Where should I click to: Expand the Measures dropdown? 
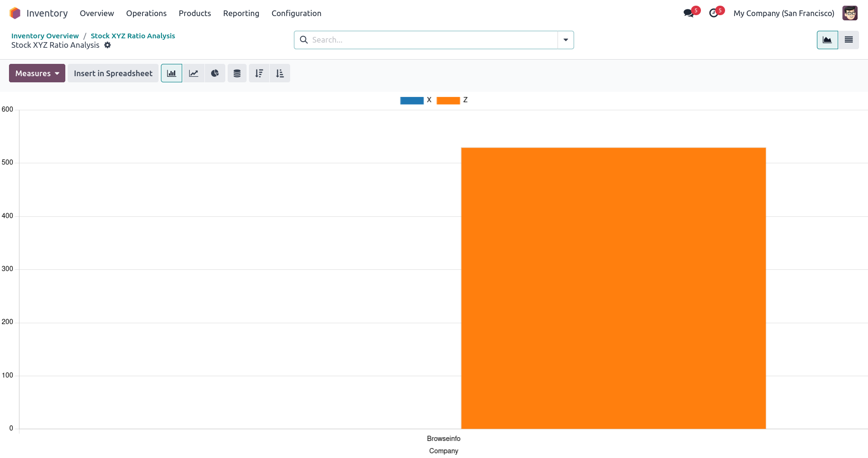(37, 73)
